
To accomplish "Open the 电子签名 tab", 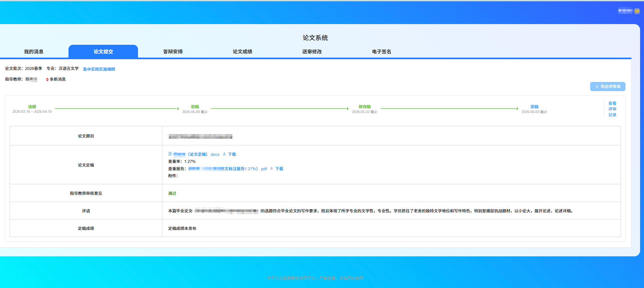I will click(381, 52).
